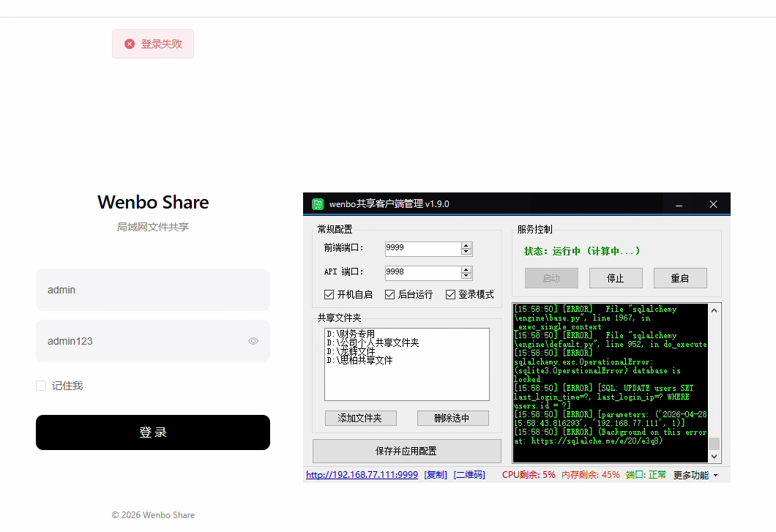Disable 开机自启 checkbox
Screen dimensions: 776x532
coord(329,295)
